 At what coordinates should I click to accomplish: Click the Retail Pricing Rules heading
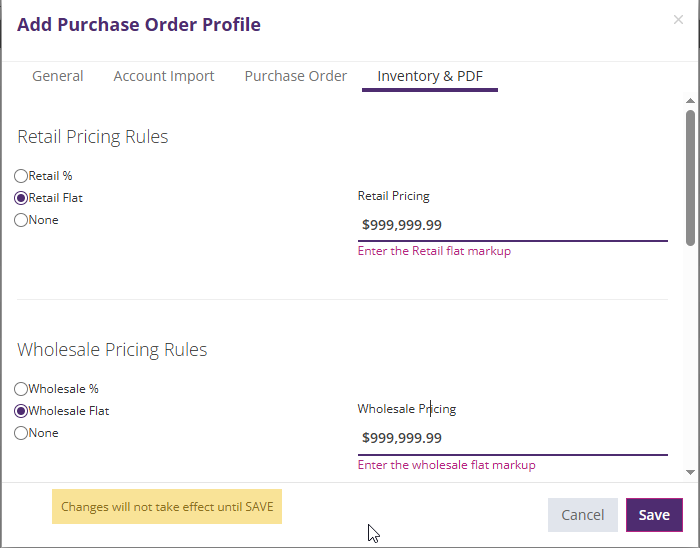point(93,137)
